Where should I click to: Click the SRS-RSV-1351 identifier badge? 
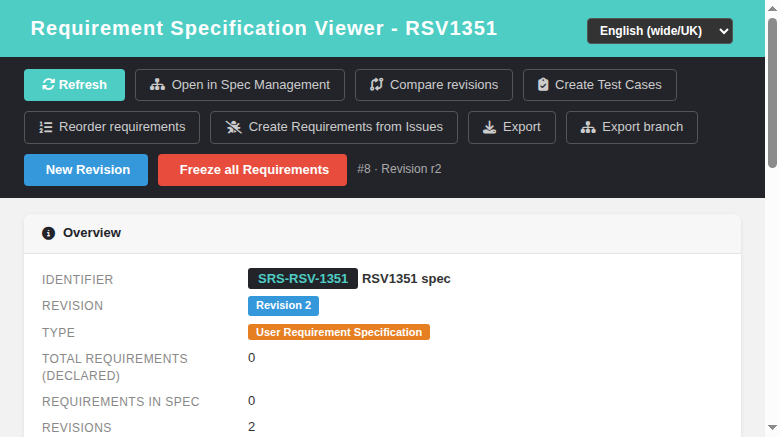click(x=302, y=279)
